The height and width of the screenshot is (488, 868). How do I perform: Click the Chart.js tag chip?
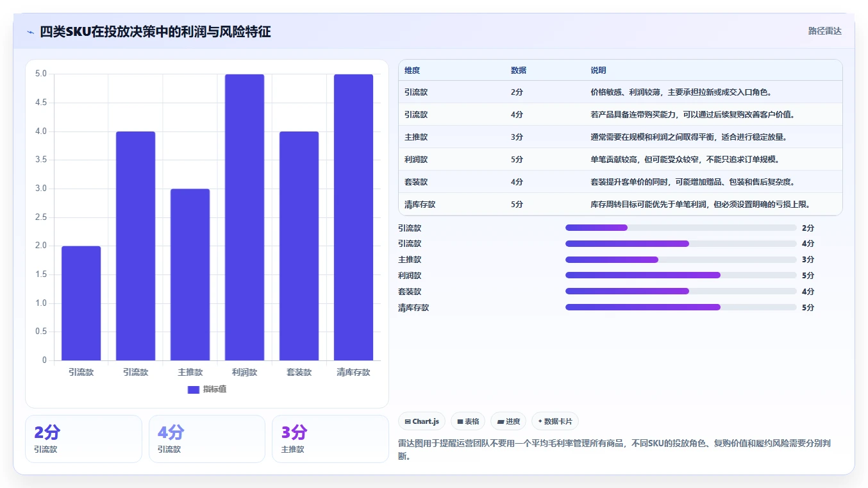tap(422, 421)
